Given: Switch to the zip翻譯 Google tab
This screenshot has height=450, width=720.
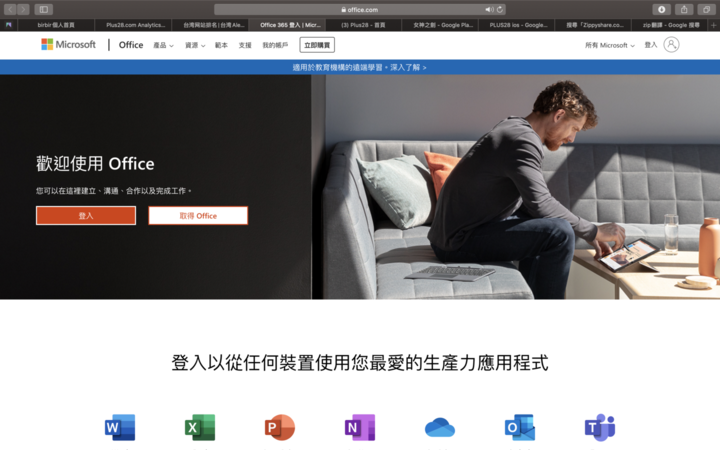Looking at the screenshot, I should point(670,25).
